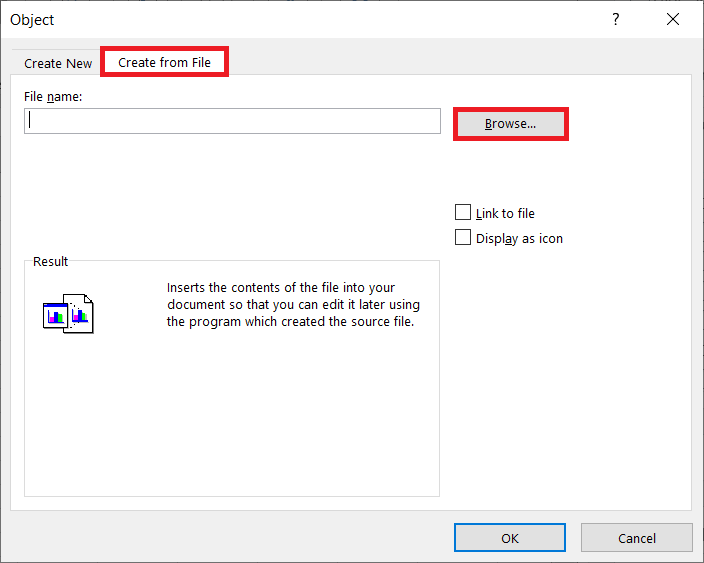Viewport: 704px width, 563px height.
Task: Click the File name text field
Action: pyautogui.click(x=232, y=121)
